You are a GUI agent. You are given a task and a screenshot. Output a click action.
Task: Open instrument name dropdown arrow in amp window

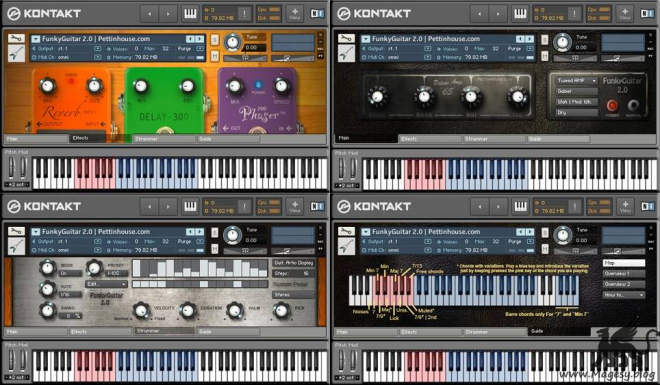click(365, 39)
